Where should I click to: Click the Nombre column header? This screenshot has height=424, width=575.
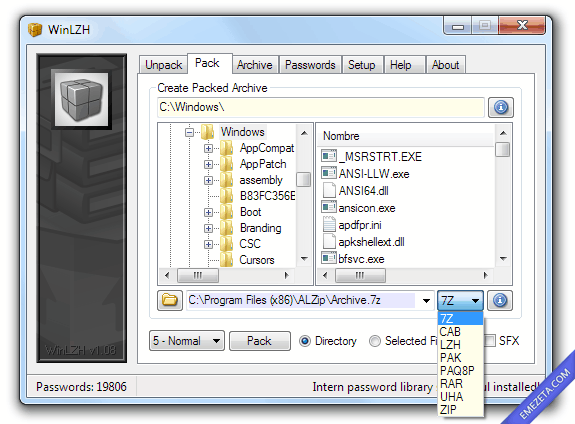[x=406, y=136]
